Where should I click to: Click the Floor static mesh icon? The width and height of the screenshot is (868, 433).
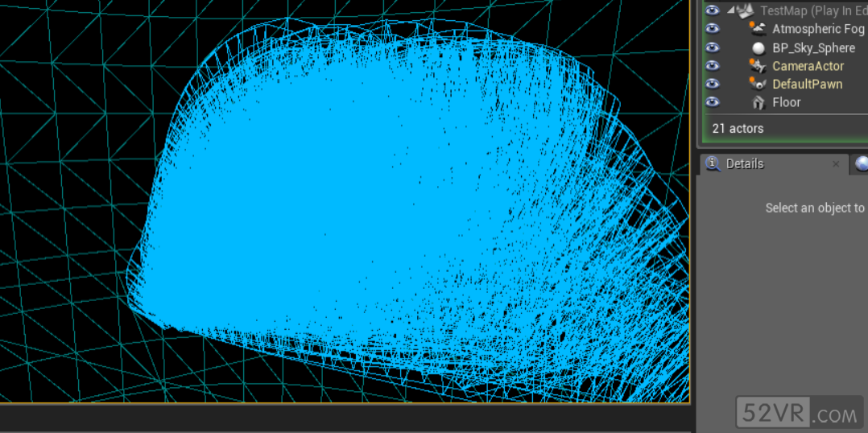coord(758,102)
